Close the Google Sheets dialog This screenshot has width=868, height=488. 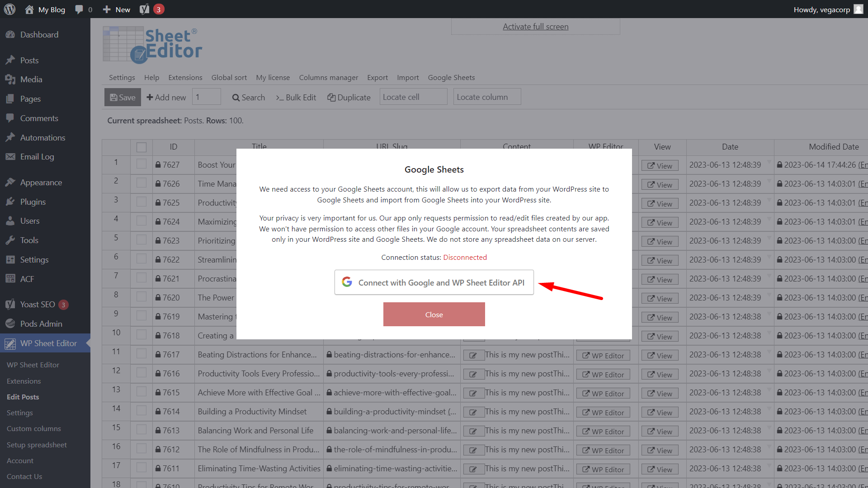click(x=434, y=314)
